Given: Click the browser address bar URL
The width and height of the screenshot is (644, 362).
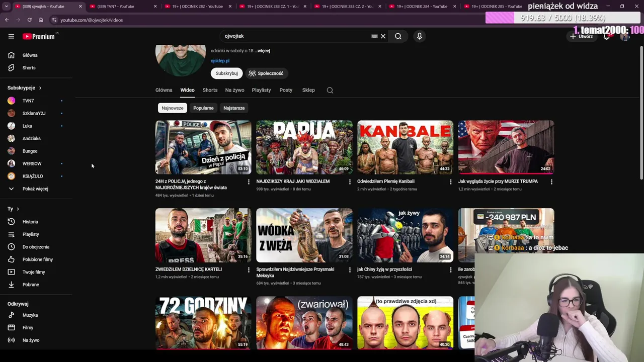Looking at the screenshot, I should [92, 20].
